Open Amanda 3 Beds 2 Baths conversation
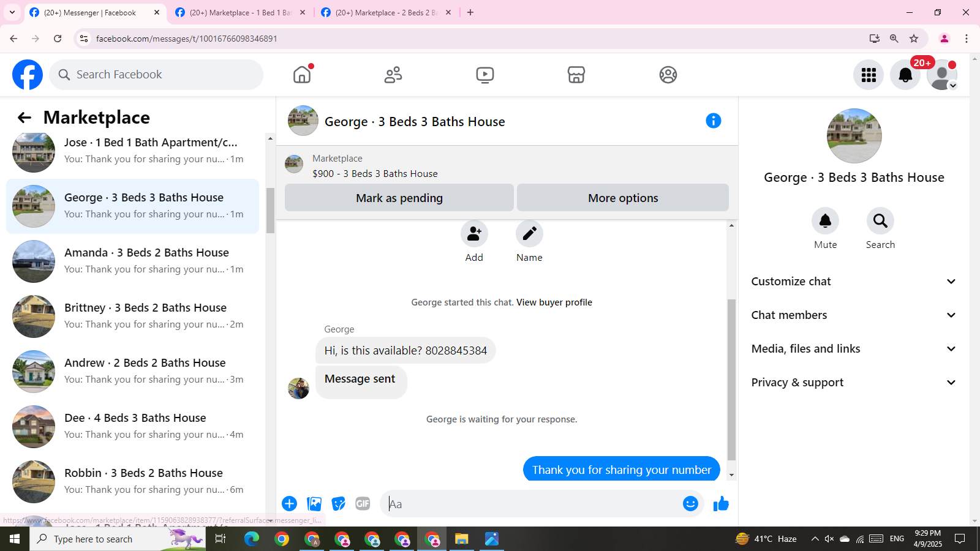980x551 pixels. [x=132, y=261]
